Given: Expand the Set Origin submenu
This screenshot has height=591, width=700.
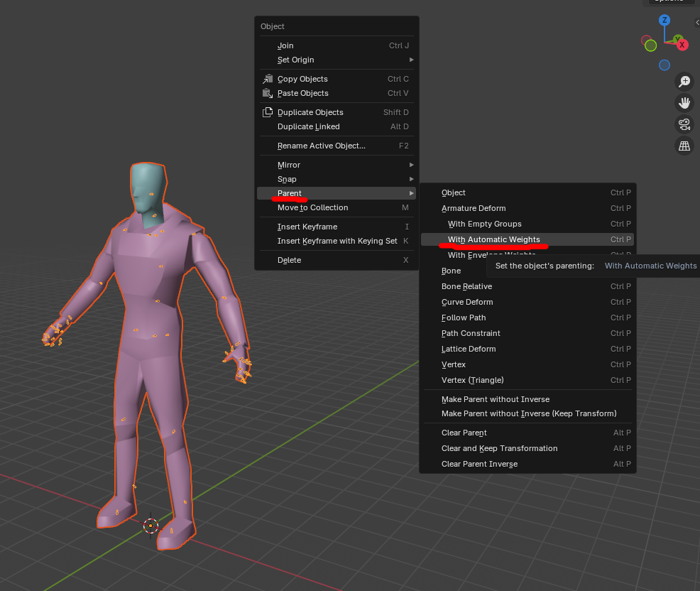Looking at the screenshot, I should (x=337, y=60).
